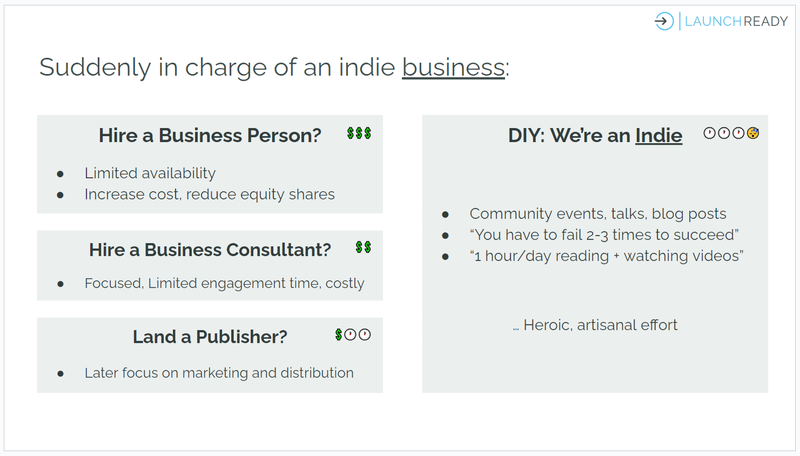
Task: Click the first clock icon beside DIY heading
Action: [x=710, y=133]
